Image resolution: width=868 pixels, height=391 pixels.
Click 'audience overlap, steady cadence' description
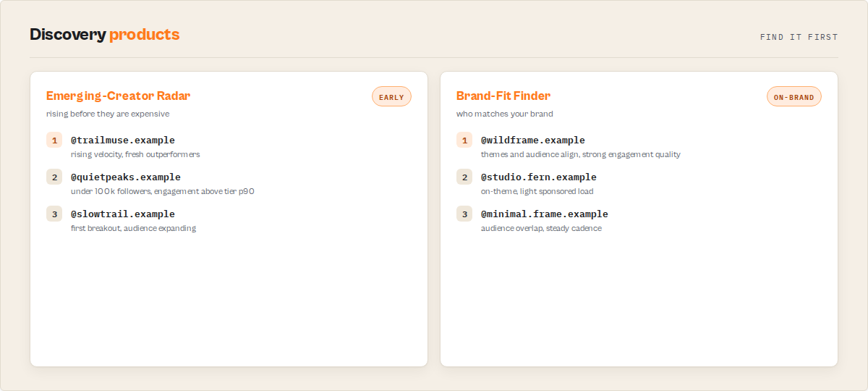(541, 228)
